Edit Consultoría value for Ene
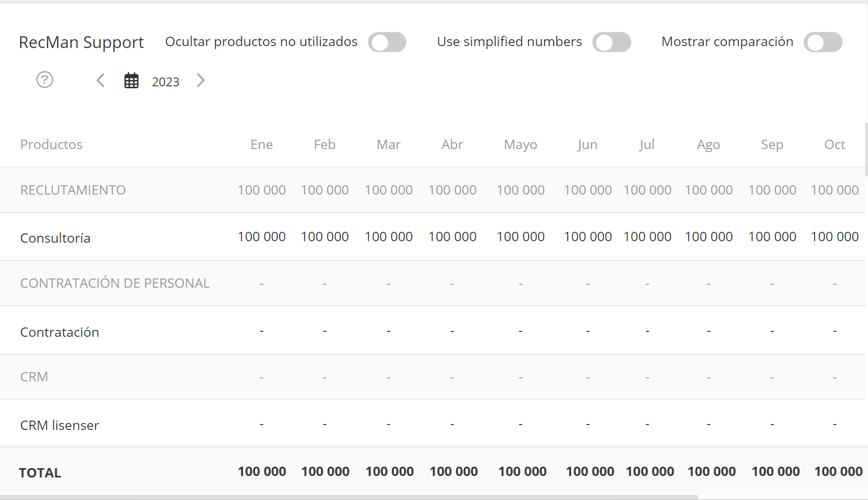 tap(262, 237)
